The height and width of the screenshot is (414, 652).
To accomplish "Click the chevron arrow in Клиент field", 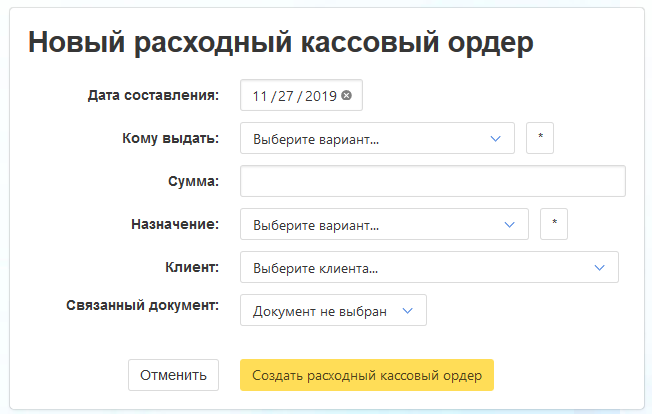I will coord(600,267).
